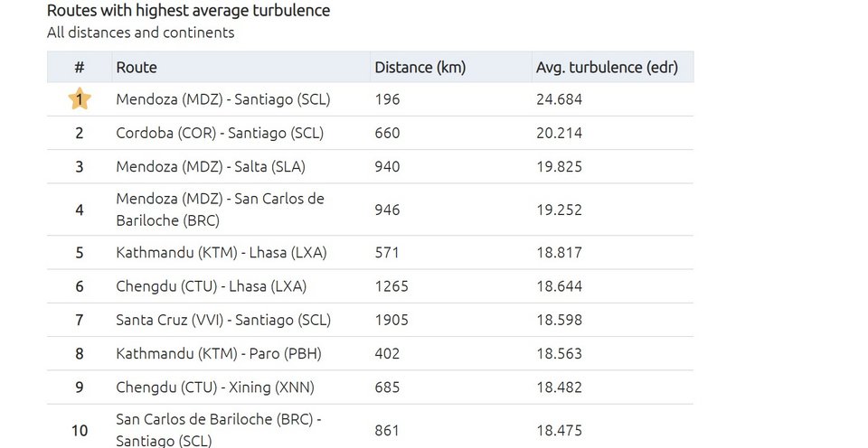
Task: Click the 18.475 turbulence value
Action: [x=559, y=431]
